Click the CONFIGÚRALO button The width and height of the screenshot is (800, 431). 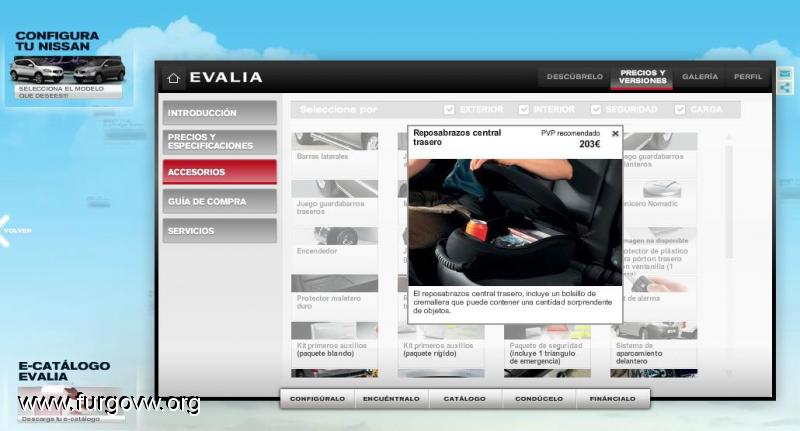pyautogui.click(x=317, y=399)
